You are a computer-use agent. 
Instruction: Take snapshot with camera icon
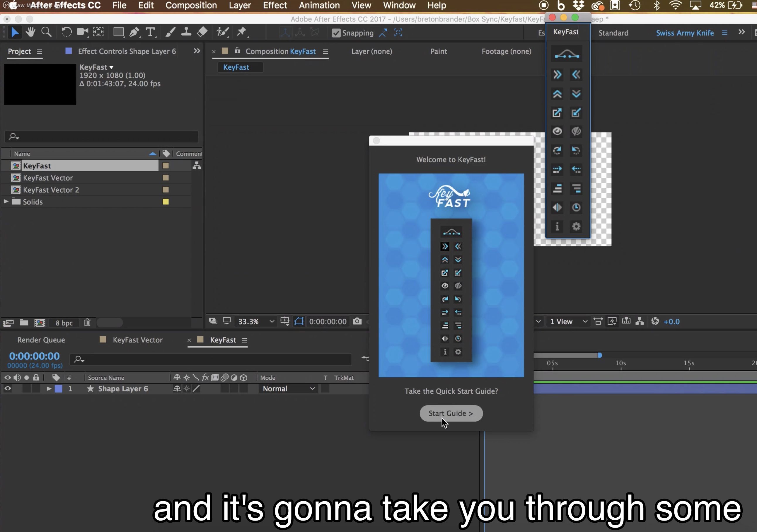click(x=357, y=321)
